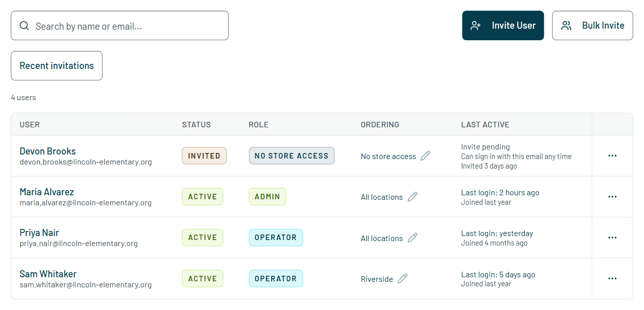This screenshot has width=644, height=310.
Task: Click "Last login: 5 days ago"
Action: coord(498,275)
